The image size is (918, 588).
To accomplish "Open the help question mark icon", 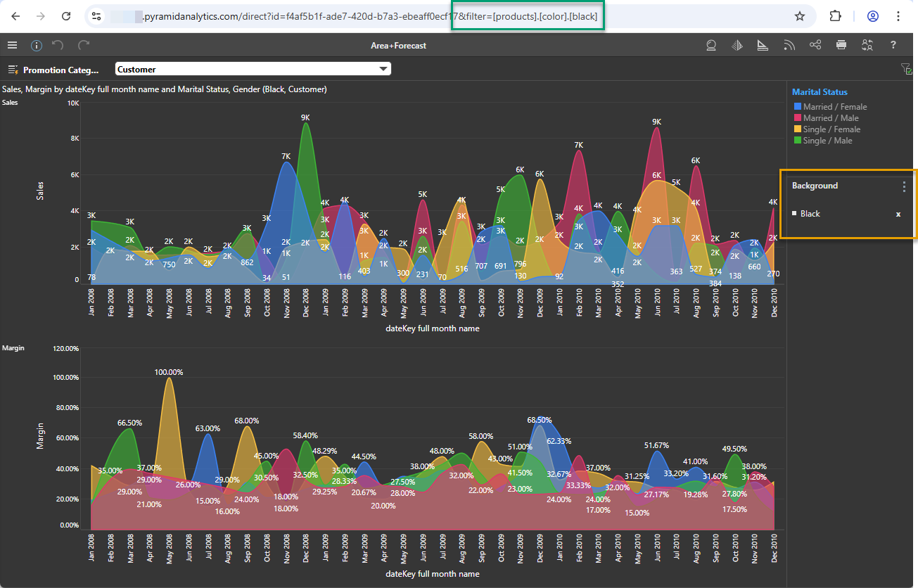I will (x=893, y=45).
